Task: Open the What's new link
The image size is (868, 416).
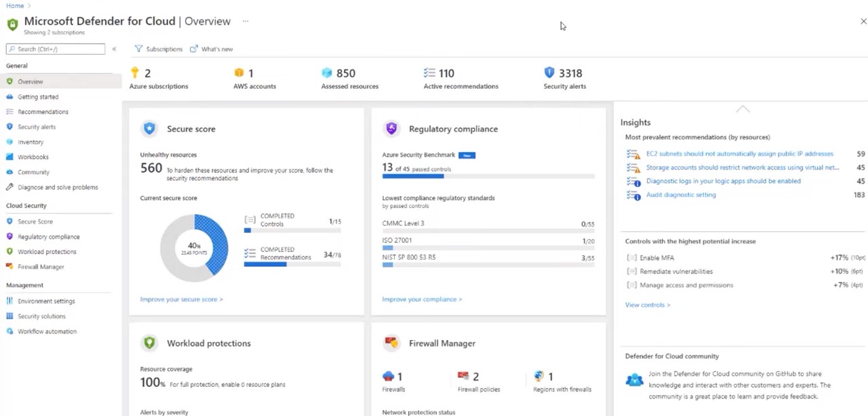Action: click(212, 49)
